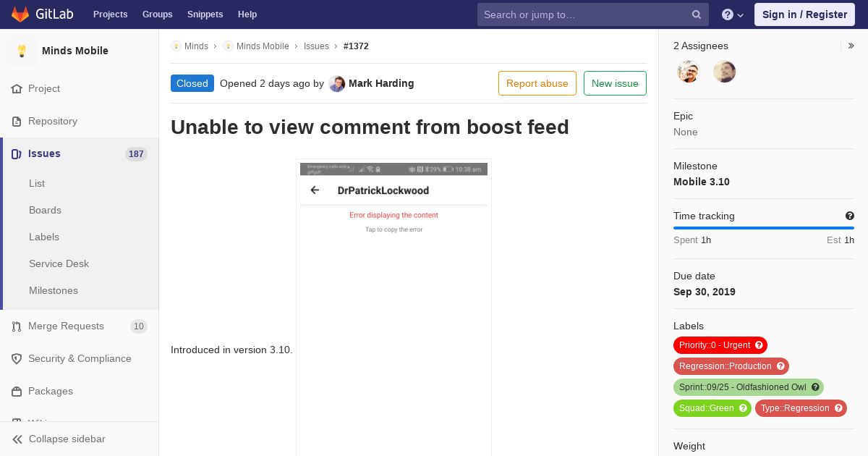Click the Priority::0 - Urgent label
The image size is (868, 456).
tap(720, 345)
